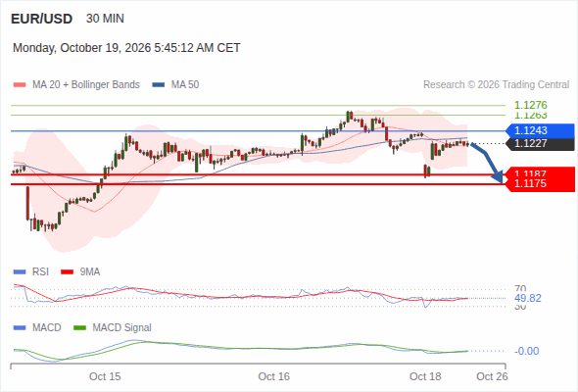The image size is (578, 392).
Task: Click the red 1.1175 support price tag
Action: 540,184
